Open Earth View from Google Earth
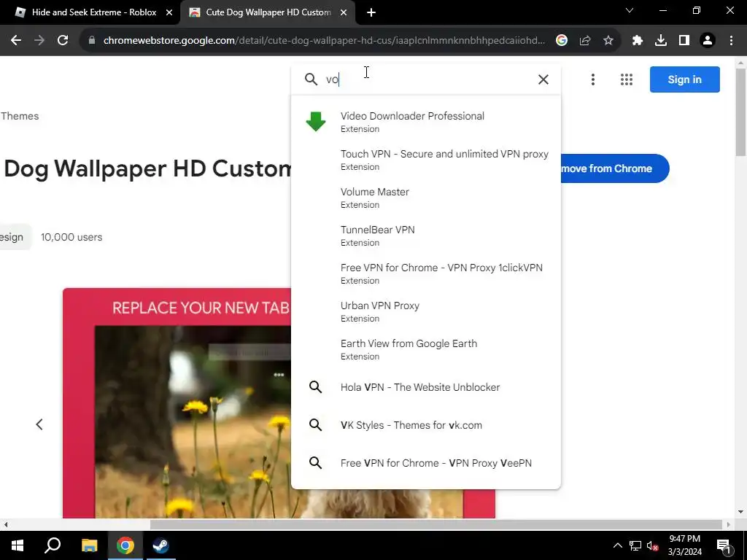This screenshot has width=747, height=560. click(426, 349)
